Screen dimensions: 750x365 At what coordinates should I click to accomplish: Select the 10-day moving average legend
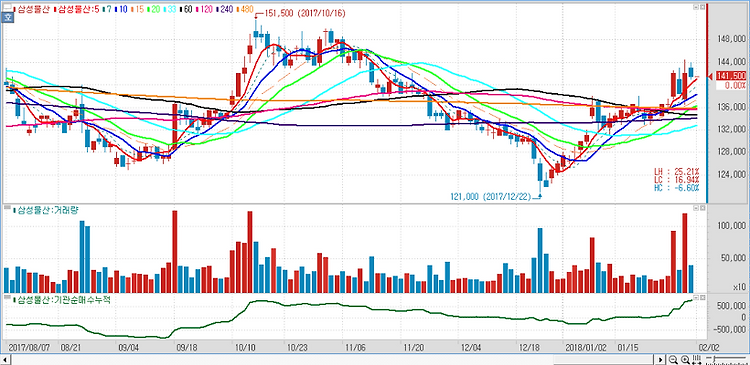(x=120, y=9)
